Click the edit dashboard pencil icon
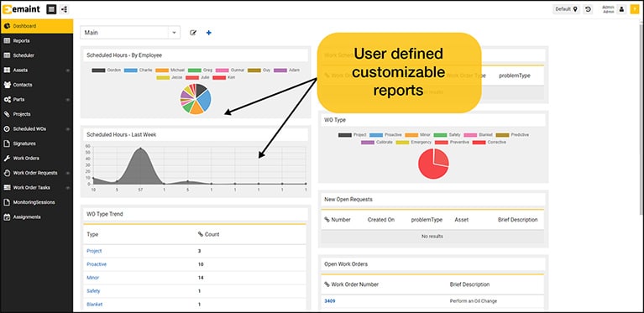Image resolution: width=644 pixels, height=313 pixels. click(x=193, y=33)
